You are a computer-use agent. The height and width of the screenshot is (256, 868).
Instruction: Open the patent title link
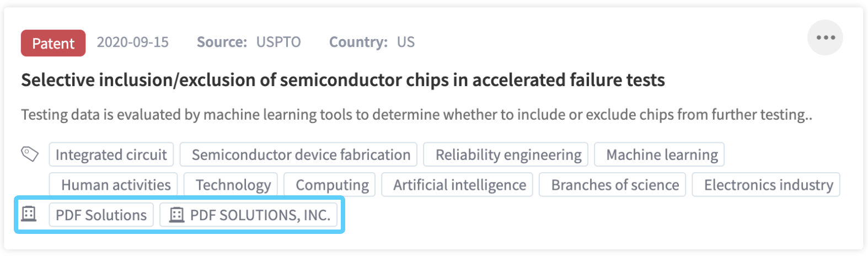342,80
